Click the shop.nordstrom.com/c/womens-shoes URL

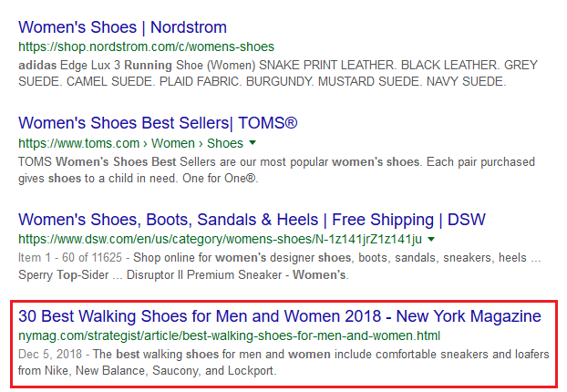(147, 47)
